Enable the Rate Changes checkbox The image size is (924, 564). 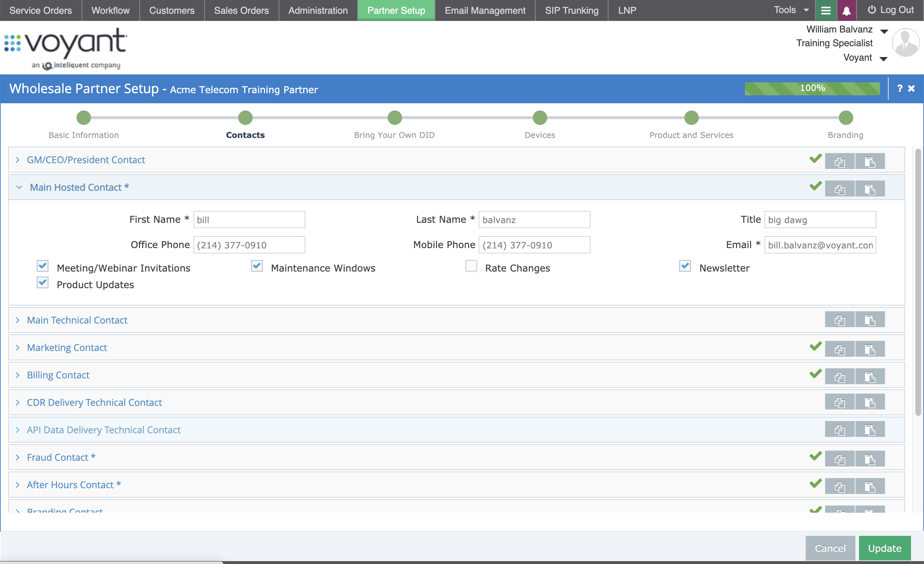pos(471,266)
